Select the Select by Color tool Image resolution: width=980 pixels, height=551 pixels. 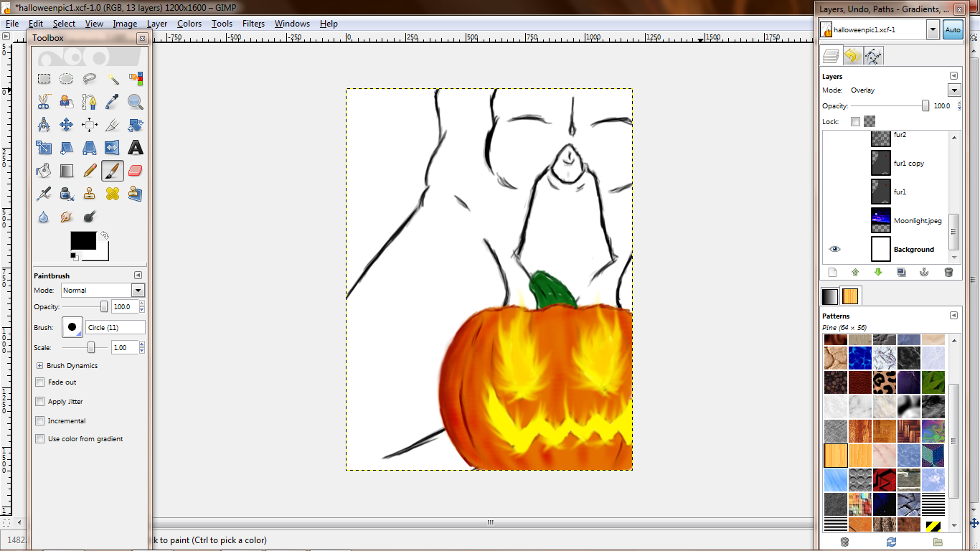[136, 79]
